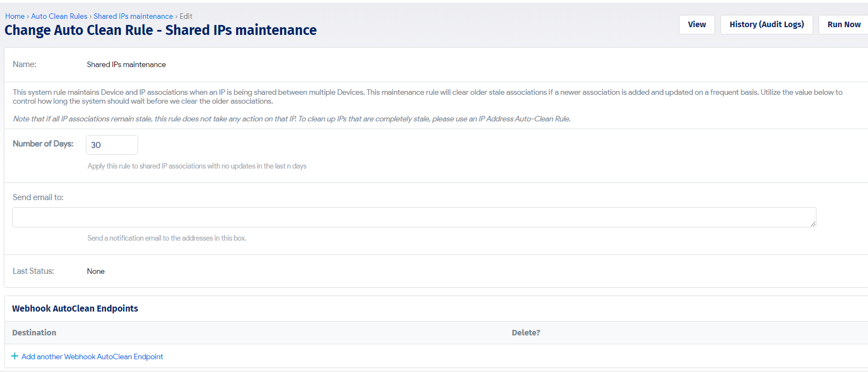Add another Webhook AutoClean Endpoint

click(92, 356)
